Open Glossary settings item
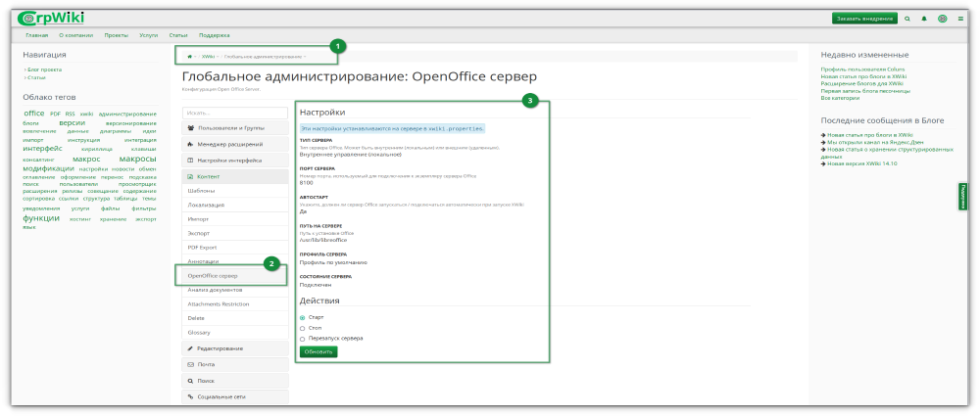Image resolution: width=980 pixels, height=416 pixels. point(235,332)
